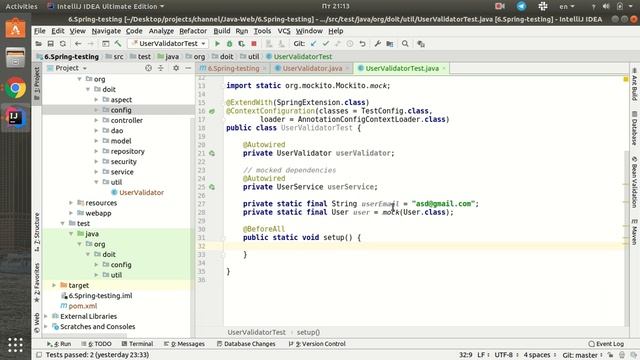The image size is (640, 360).
Task: Open Project Structure toolbar icon
Action: point(390,44)
